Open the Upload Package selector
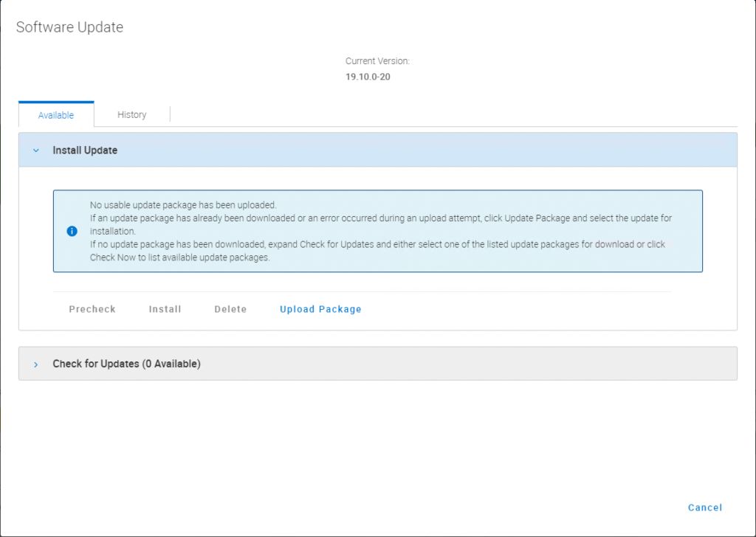 320,309
